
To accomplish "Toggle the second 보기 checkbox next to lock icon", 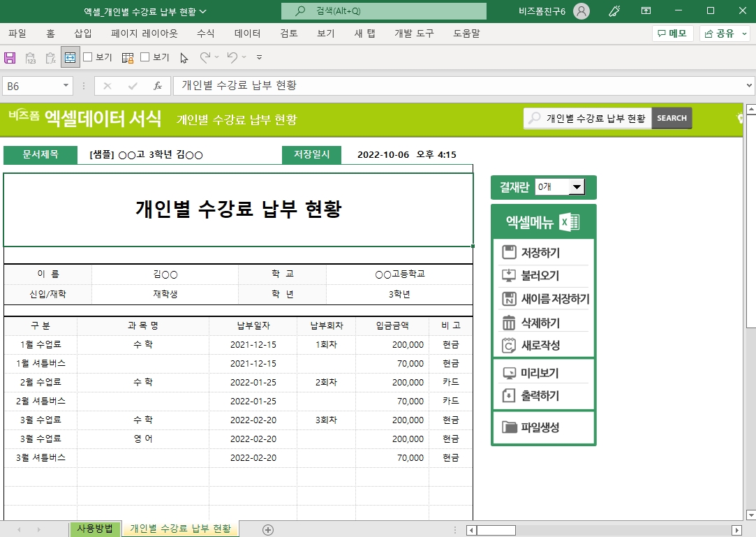I will pos(145,57).
